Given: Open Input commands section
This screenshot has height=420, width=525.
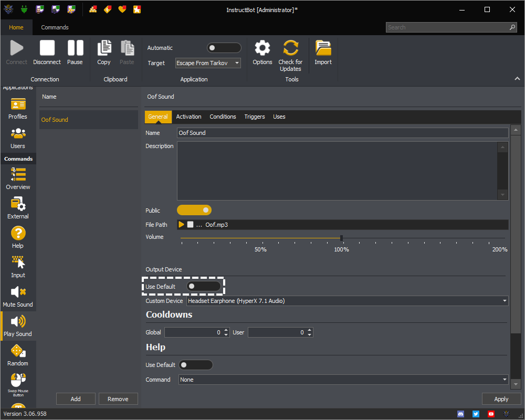Looking at the screenshot, I should click(18, 267).
